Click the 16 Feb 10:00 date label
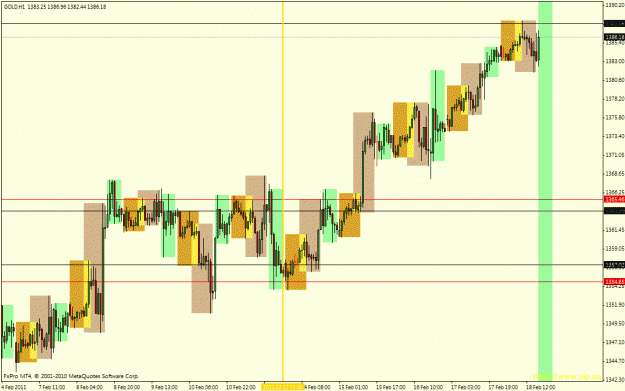625x391 pixels. pyautogui.click(x=428, y=387)
